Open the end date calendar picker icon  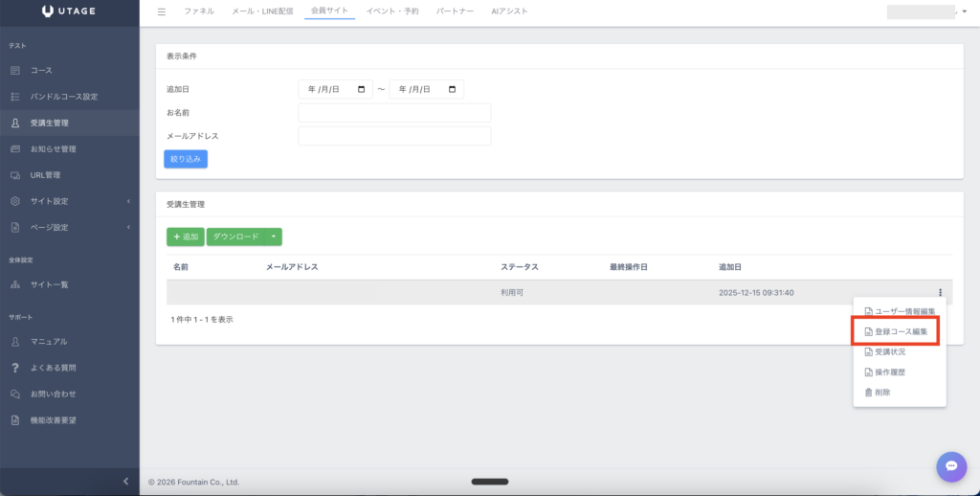pyautogui.click(x=453, y=89)
